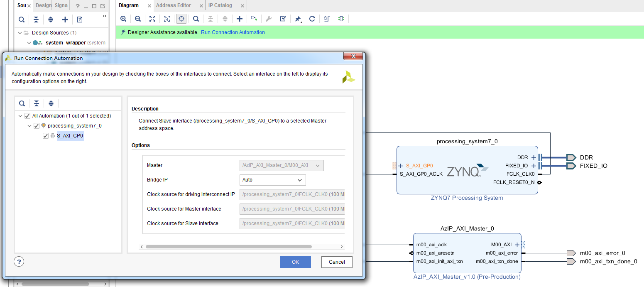
Task: Click the Sources panel document info icon
Action: [x=80, y=20]
